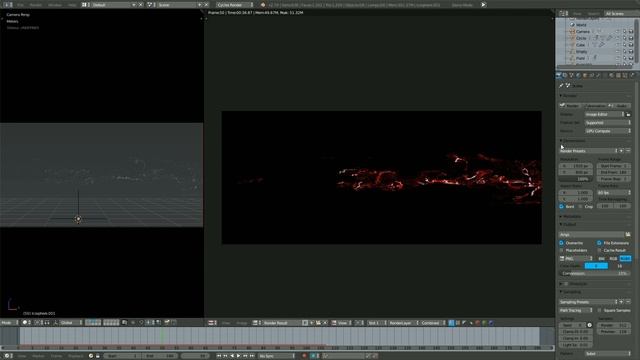
Task: Open the No Sync playback dropdown
Action: [277, 356]
